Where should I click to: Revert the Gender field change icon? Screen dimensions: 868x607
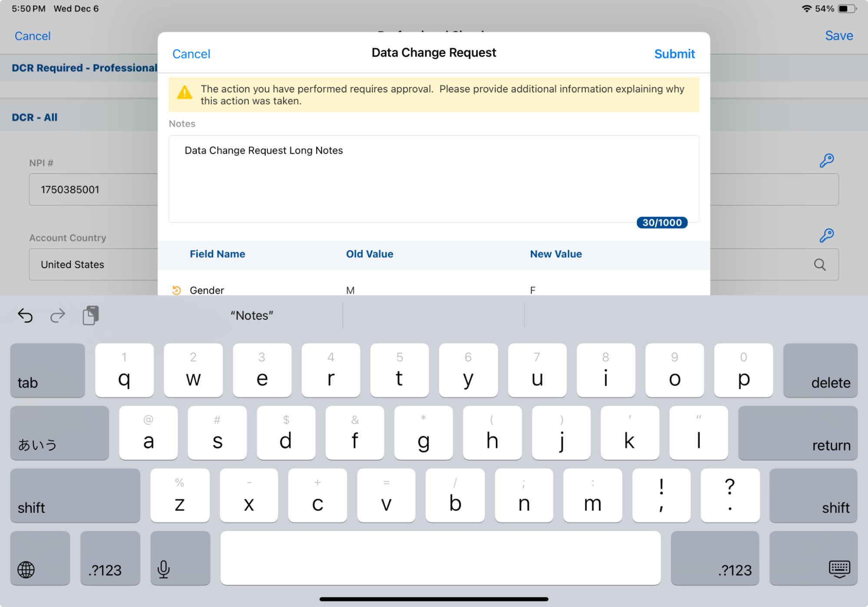pyautogui.click(x=176, y=290)
